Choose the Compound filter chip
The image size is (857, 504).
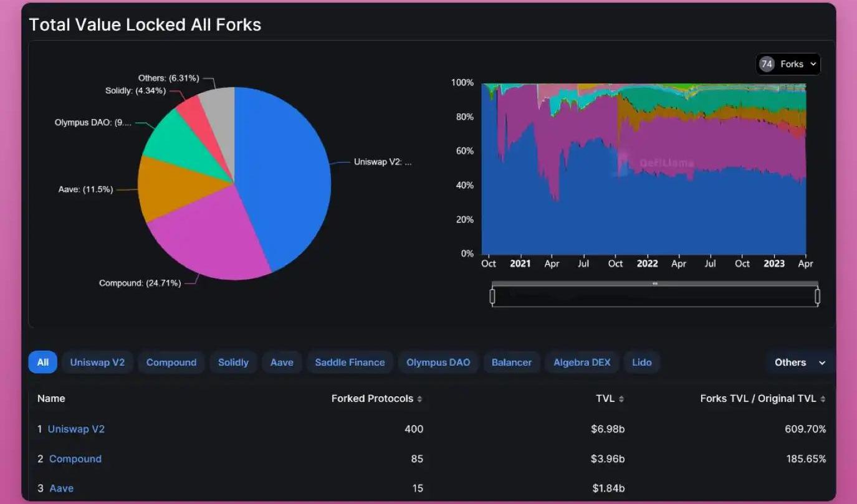click(x=171, y=363)
